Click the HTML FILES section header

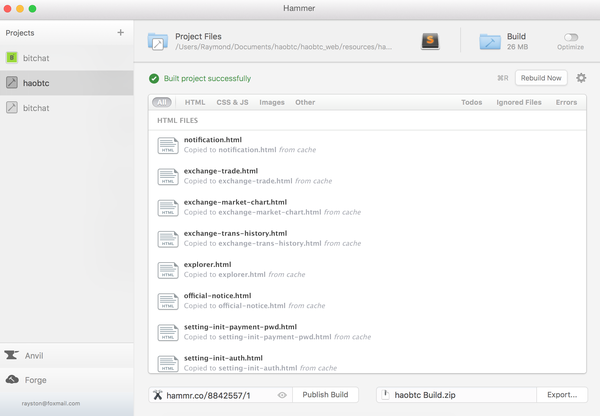click(178, 121)
